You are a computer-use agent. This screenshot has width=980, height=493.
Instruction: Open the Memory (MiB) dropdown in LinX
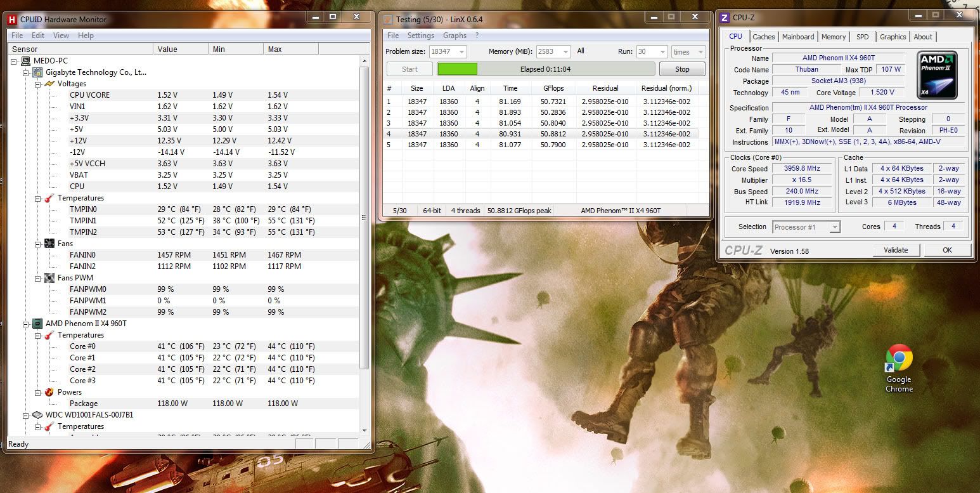tap(565, 52)
